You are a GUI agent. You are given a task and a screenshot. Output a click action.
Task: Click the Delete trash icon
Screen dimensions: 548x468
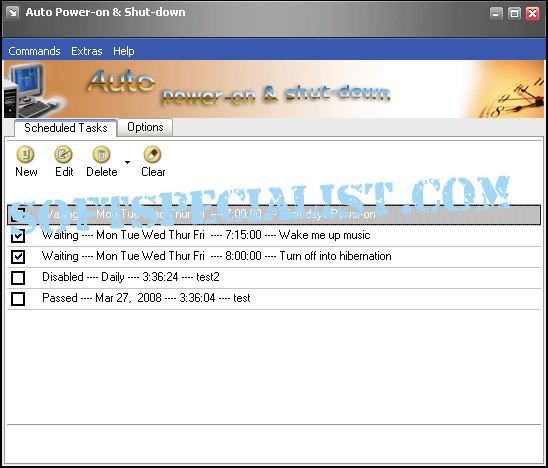(x=101, y=154)
